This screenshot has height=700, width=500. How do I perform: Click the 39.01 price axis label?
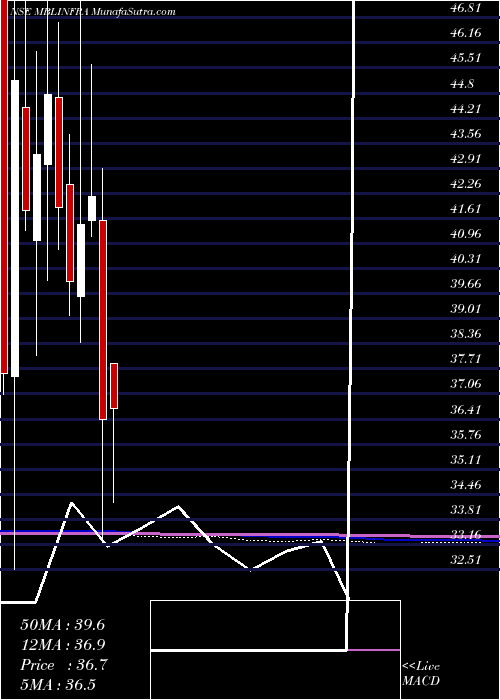[x=466, y=308]
